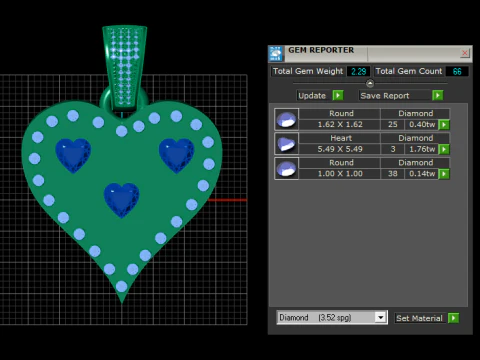This screenshot has height=360, width=480.
Task: Click the Gem Reporter logo icon
Action: click(x=276, y=54)
